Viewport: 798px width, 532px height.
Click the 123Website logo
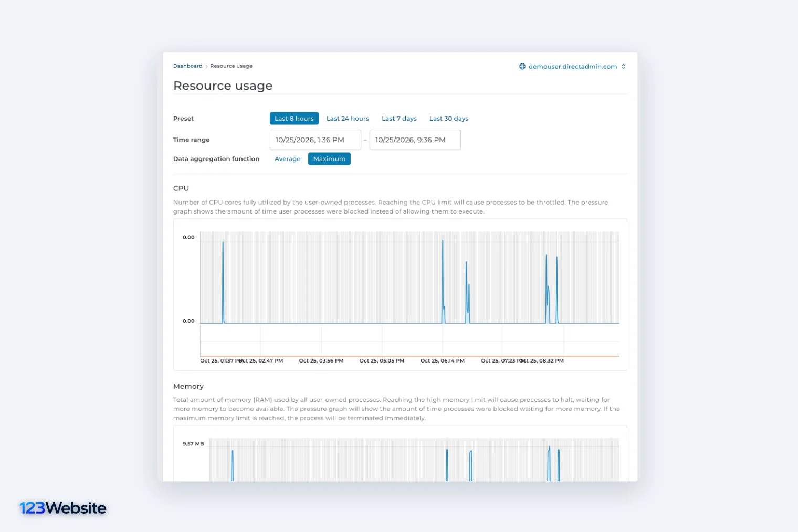63,508
